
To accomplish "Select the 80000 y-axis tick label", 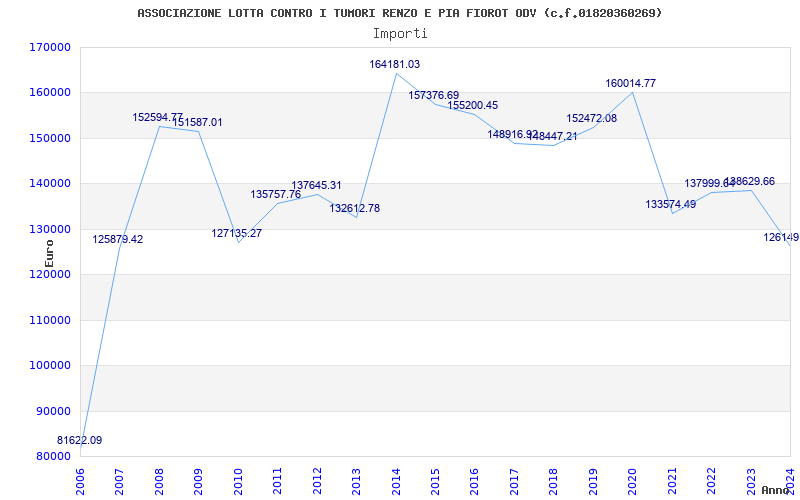I will (51, 457).
